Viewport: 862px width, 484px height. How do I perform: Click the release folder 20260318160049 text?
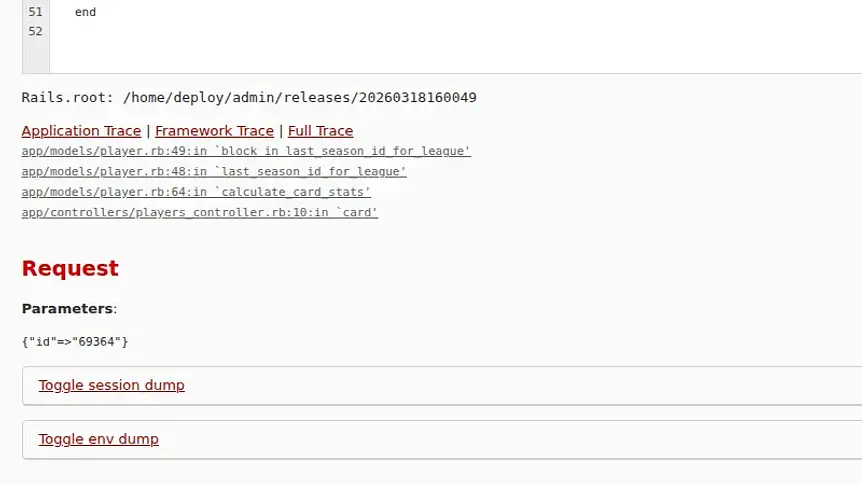click(418, 97)
